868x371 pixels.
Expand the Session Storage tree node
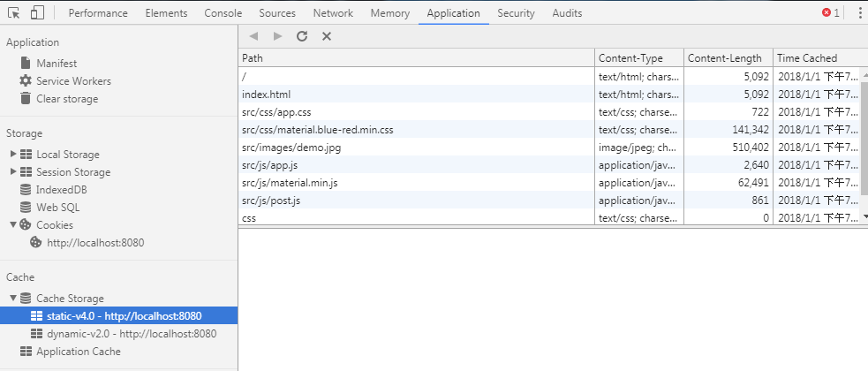(x=13, y=172)
